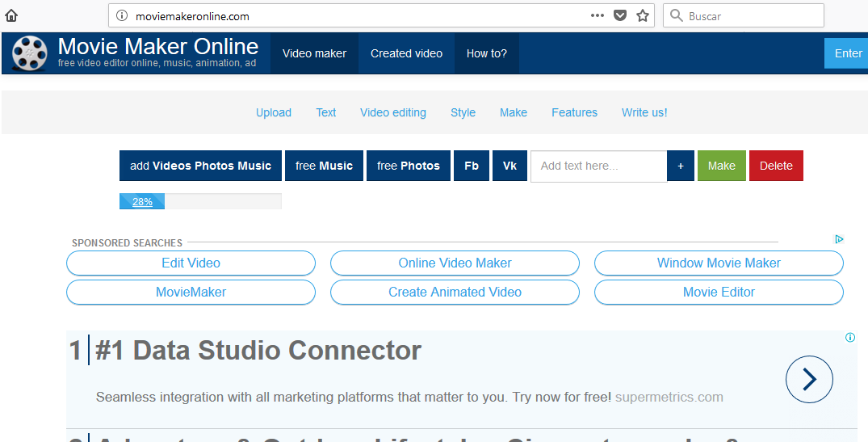868x442 pixels.
Task: Click the Online Video Maker sponsored search
Action: tap(455, 263)
